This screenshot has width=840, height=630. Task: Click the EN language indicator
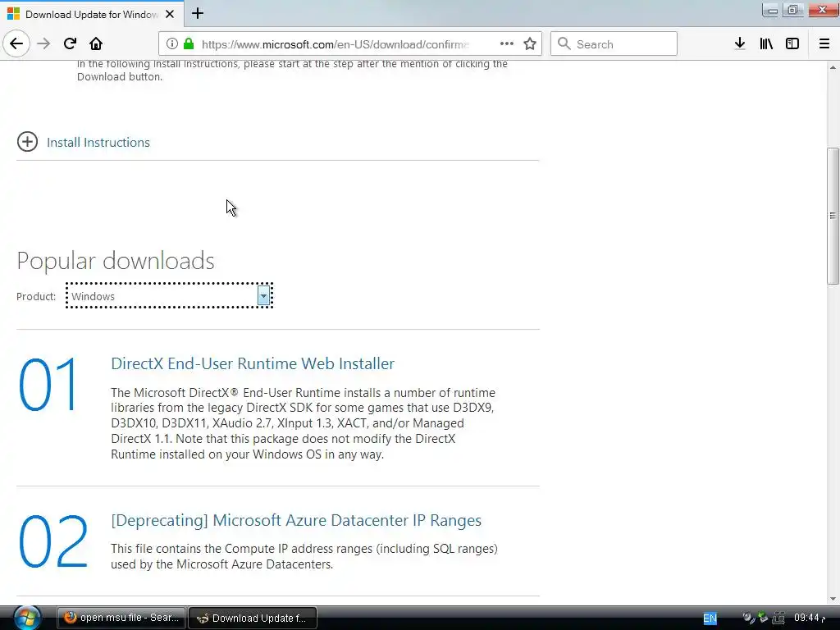pos(710,619)
